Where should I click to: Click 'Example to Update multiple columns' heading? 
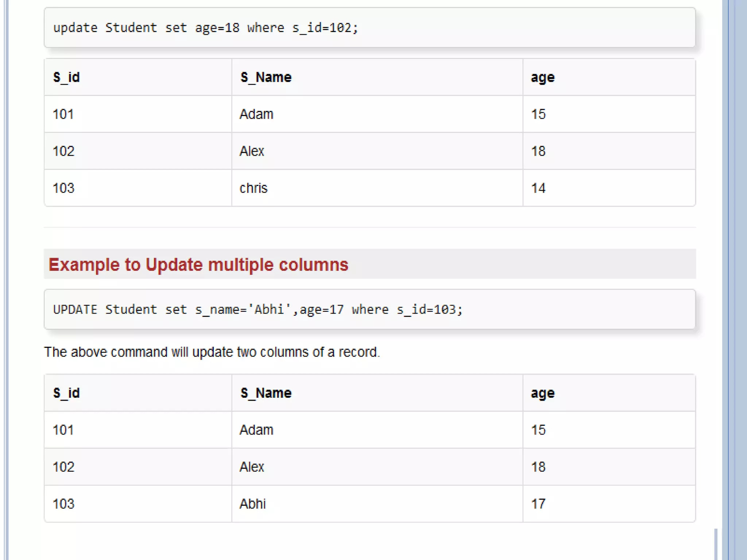tap(198, 264)
